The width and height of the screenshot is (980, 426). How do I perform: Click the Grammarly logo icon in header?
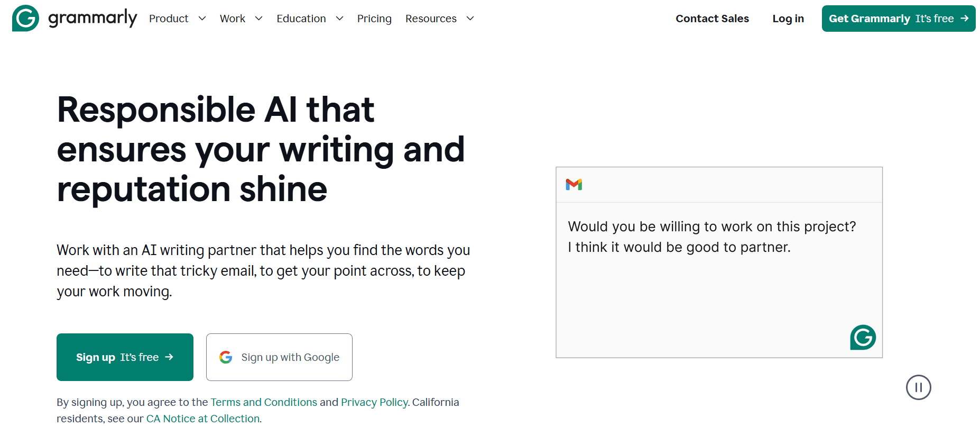click(25, 18)
